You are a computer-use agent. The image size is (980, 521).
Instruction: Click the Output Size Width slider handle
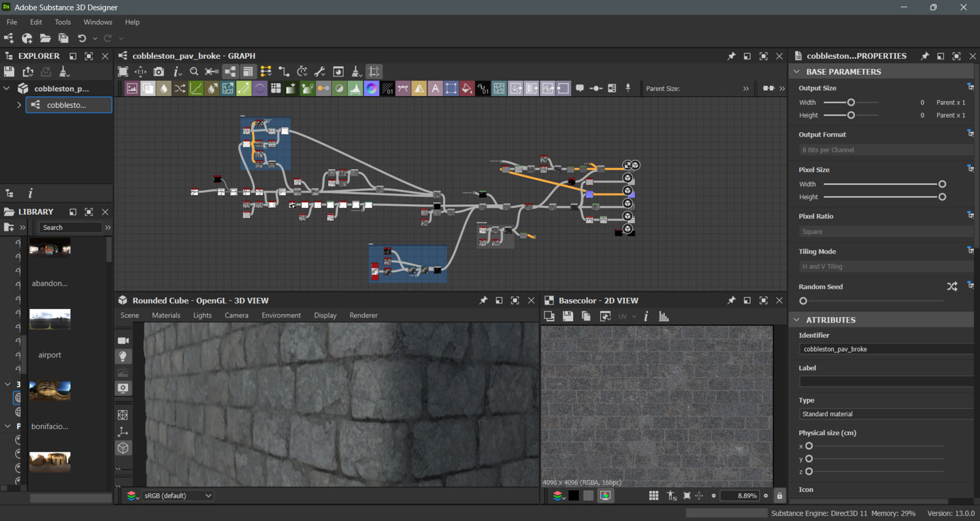point(851,102)
